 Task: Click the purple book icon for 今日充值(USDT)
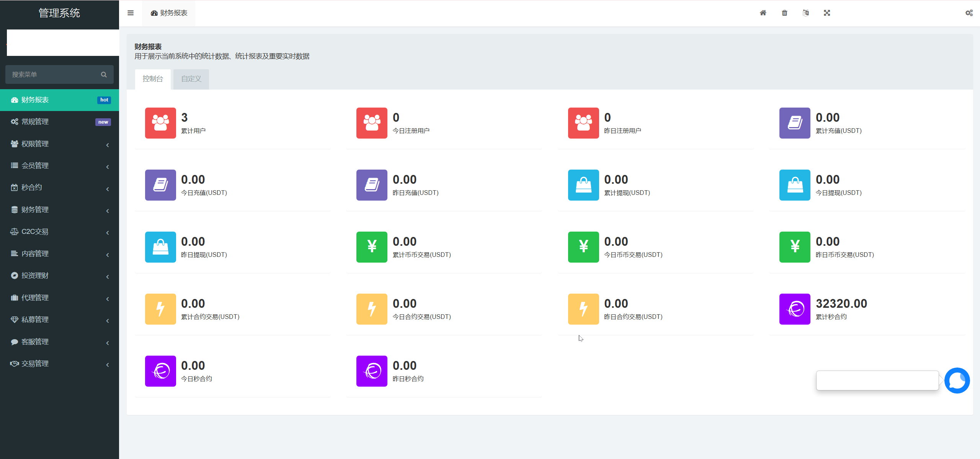point(160,185)
